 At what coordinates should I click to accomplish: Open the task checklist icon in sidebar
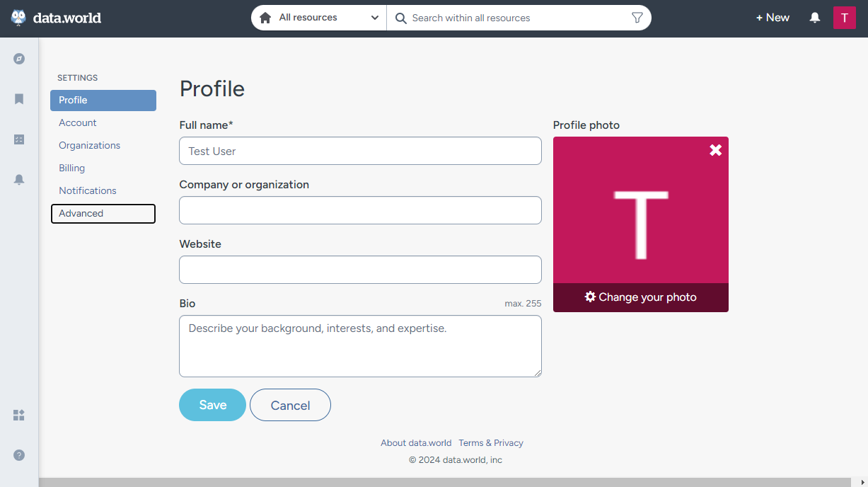click(19, 139)
